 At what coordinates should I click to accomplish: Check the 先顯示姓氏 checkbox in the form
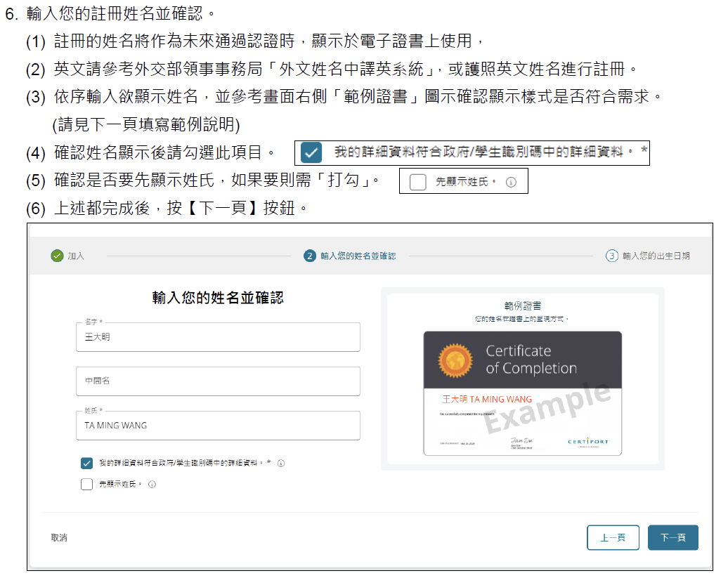[x=87, y=485]
